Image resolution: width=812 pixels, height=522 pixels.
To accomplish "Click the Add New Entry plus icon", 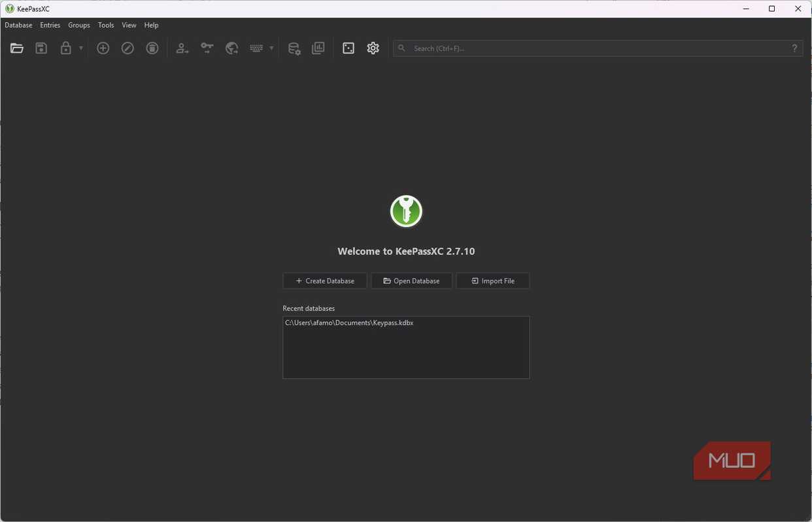I will coord(103,48).
